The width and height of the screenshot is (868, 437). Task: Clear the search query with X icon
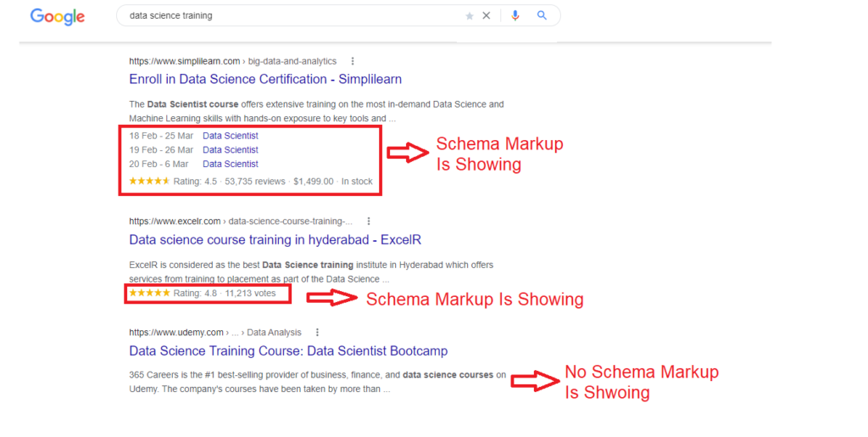coord(486,15)
